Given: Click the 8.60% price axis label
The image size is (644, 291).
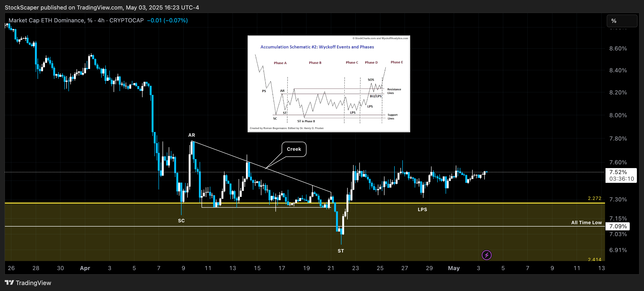Looking at the screenshot, I should pyautogui.click(x=618, y=48).
